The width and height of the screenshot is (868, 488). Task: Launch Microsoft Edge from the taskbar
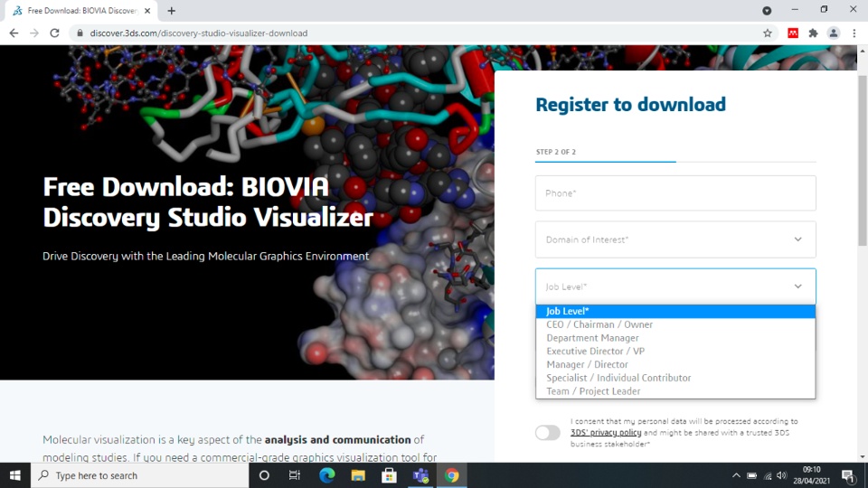(326, 475)
